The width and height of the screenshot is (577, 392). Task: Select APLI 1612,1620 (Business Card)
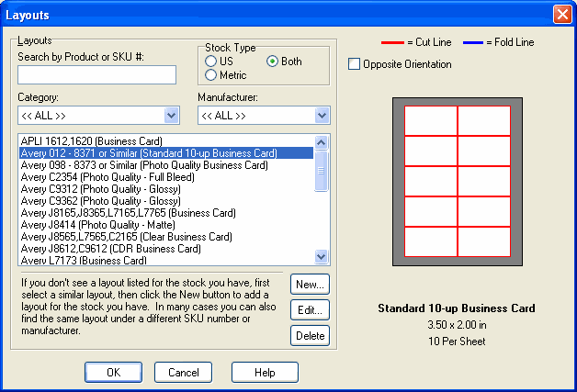click(166, 141)
